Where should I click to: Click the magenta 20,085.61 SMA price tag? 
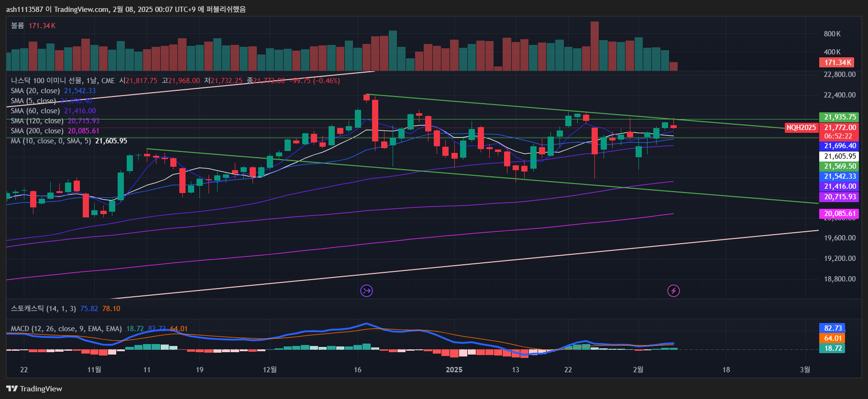(839, 214)
